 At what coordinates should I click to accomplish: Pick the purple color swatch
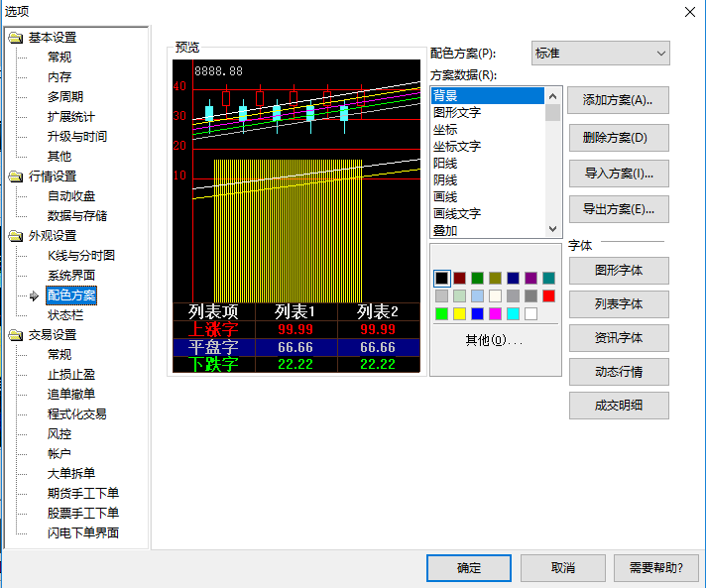[x=530, y=279]
